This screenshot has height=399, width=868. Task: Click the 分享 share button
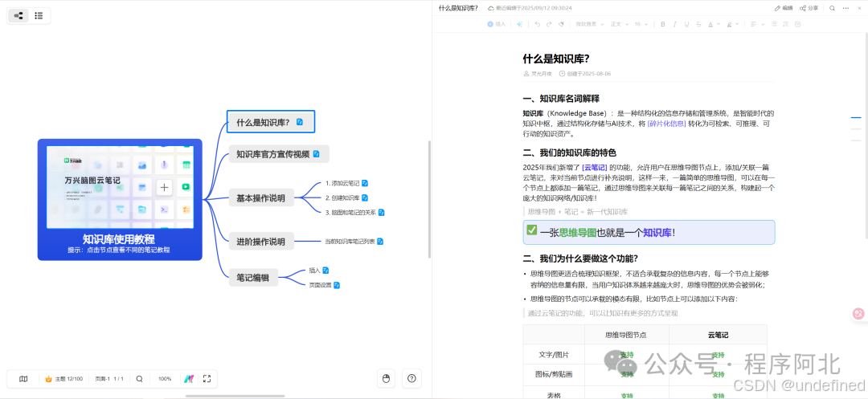[809, 8]
